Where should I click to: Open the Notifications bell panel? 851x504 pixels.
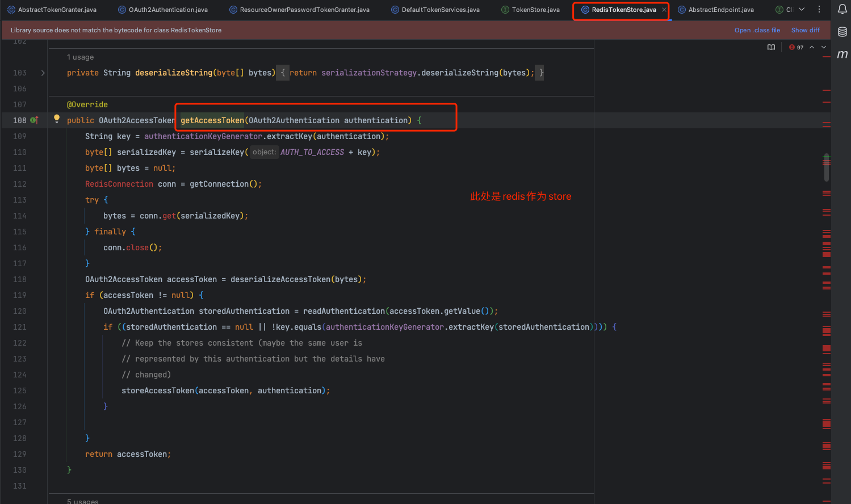[842, 9]
